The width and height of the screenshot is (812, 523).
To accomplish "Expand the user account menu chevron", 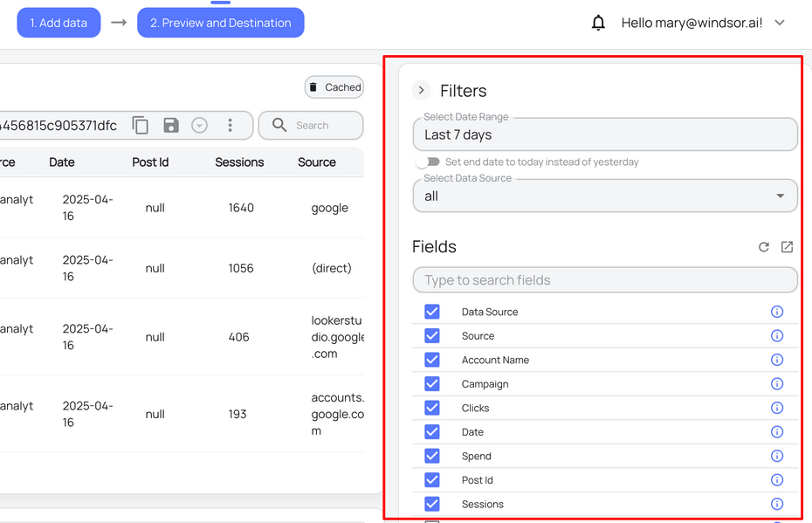I will pyautogui.click(x=780, y=23).
